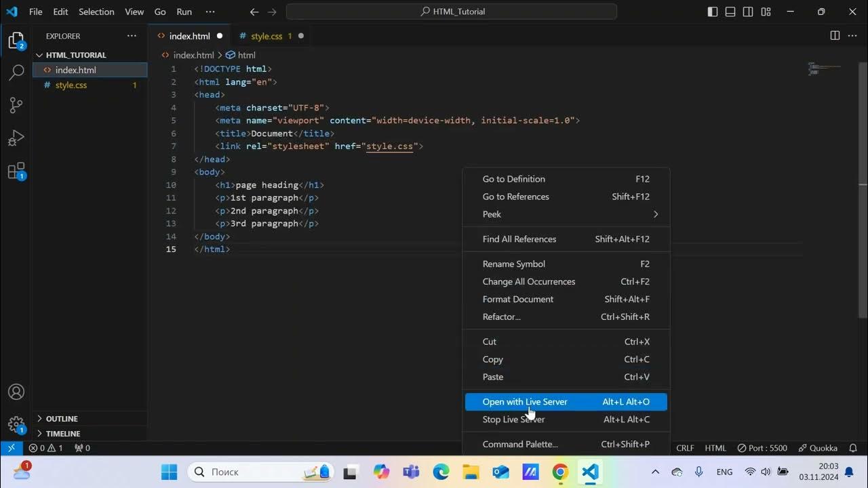Open the Extensions view
This screenshot has width=868, height=488.
pos(16,170)
